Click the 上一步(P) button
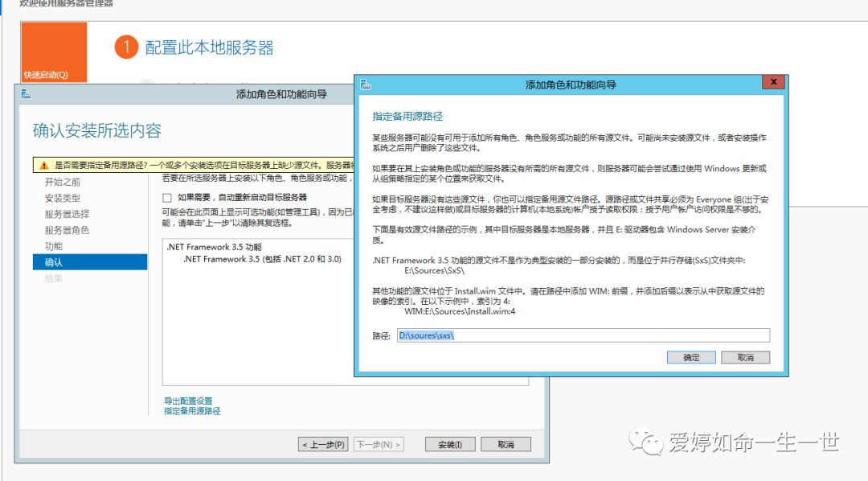 click(323, 445)
